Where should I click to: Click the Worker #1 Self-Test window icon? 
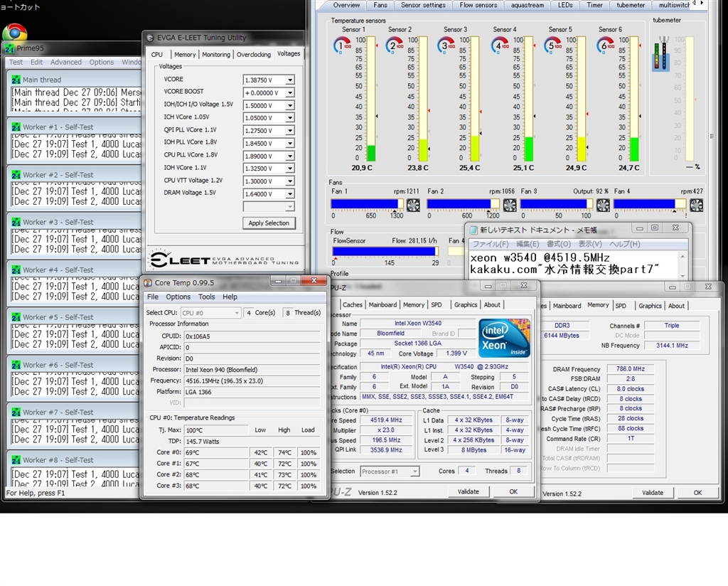click(16, 127)
